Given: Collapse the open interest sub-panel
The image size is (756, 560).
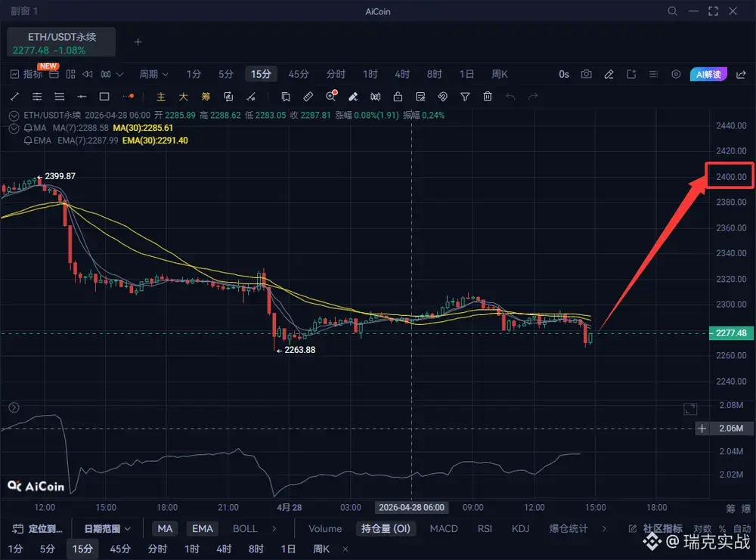Looking at the screenshot, I should pos(14,407).
